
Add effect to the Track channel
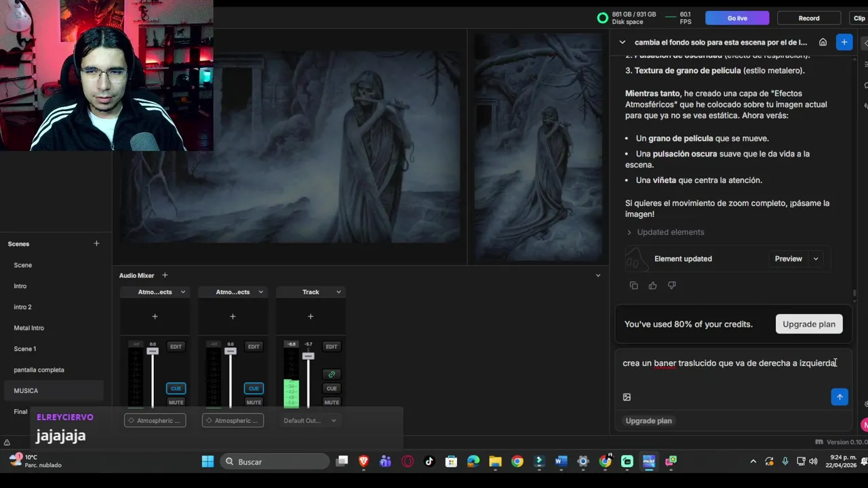[x=311, y=317]
